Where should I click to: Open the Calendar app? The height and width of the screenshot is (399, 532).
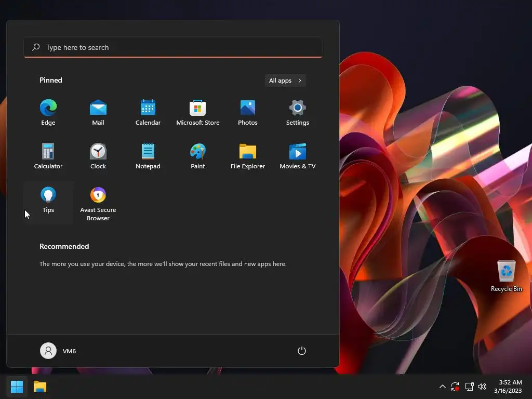148,113
